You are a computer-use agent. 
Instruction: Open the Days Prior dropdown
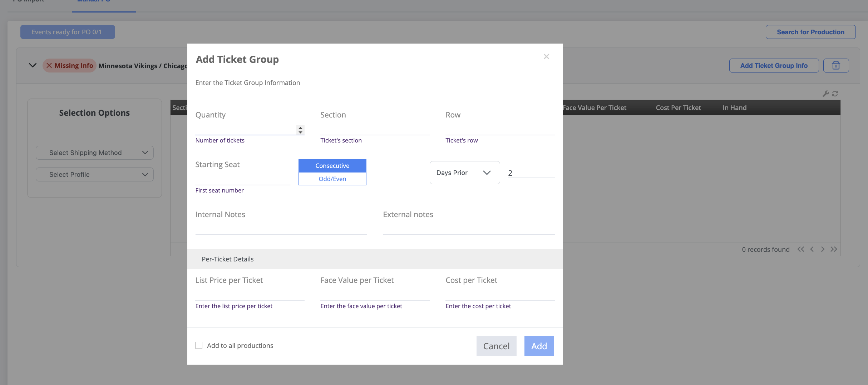pos(464,173)
